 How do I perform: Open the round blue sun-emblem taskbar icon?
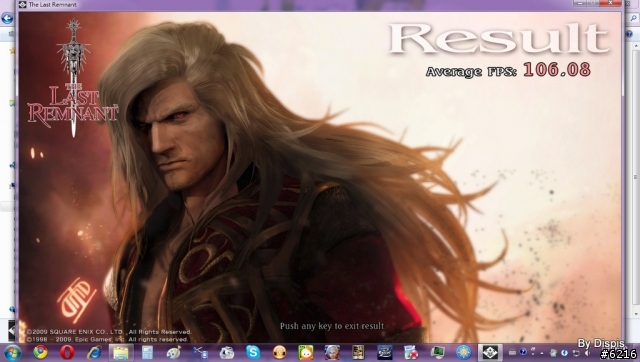tap(464, 352)
